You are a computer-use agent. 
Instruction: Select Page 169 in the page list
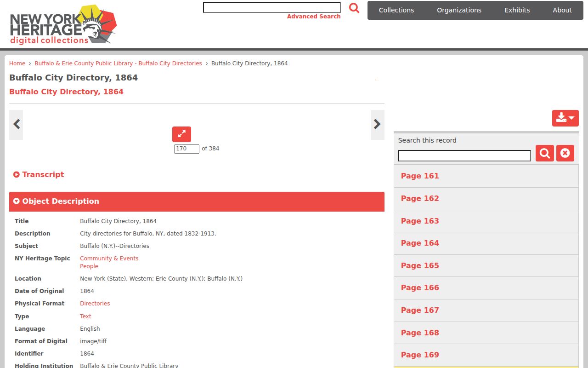[486, 355]
